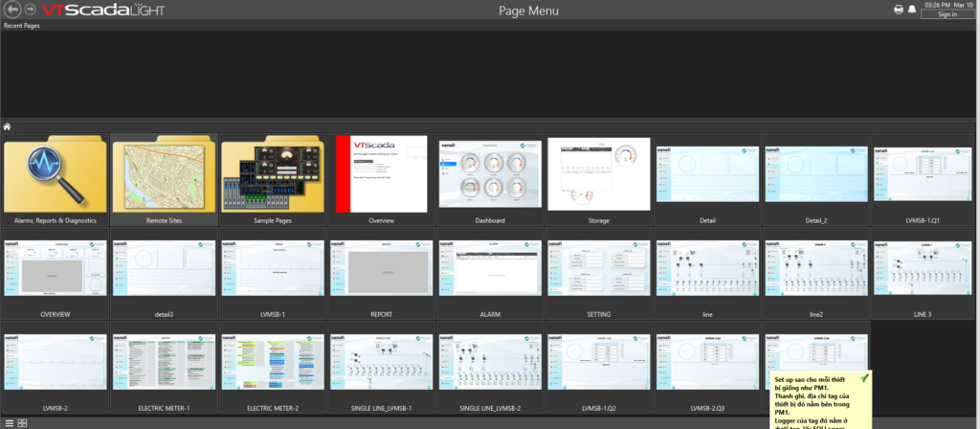Screen dimensions: 980x429
Task: Open the Remote Sites folder
Action: [x=164, y=178]
